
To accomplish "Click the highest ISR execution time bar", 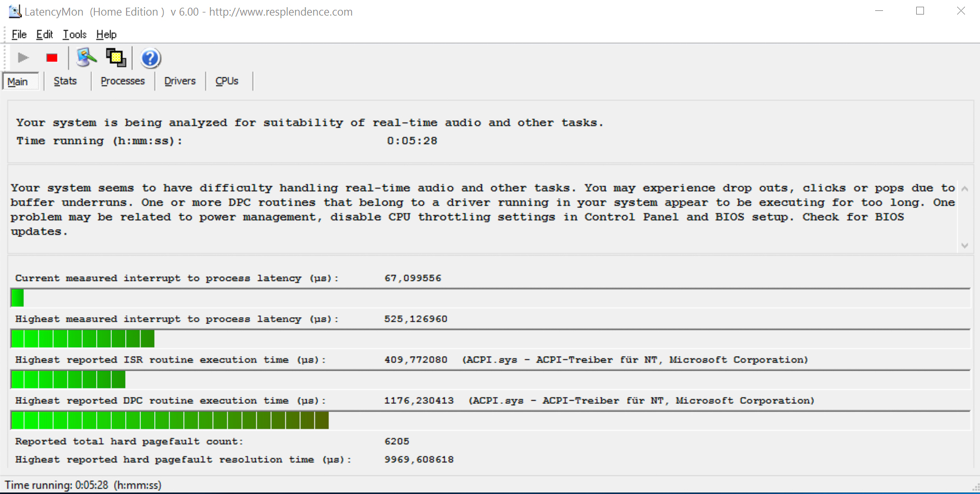I will tap(490, 379).
